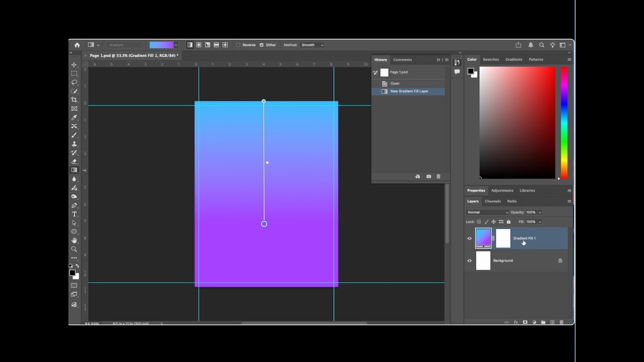Add layer style with fx icon
The image size is (644, 362).
click(x=516, y=322)
